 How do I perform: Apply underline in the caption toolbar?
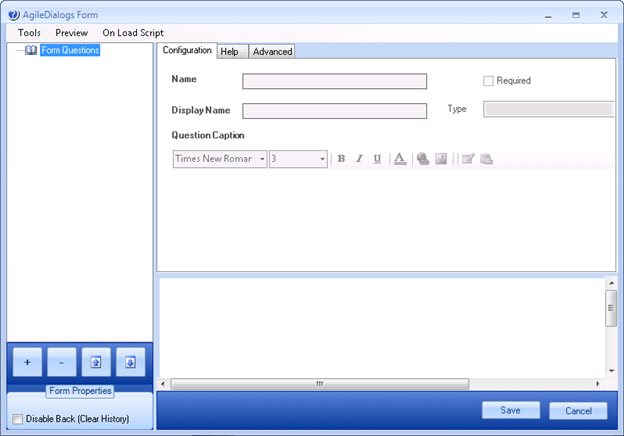(x=377, y=159)
